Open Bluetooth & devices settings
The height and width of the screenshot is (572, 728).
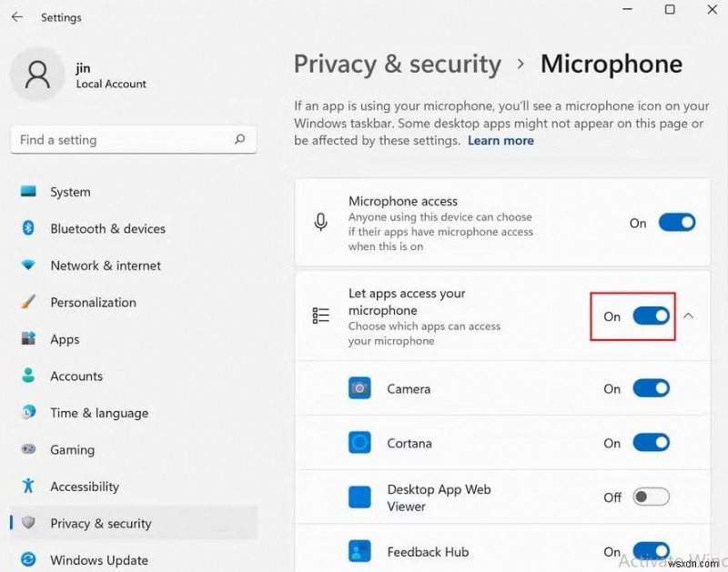click(x=96, y=228)
